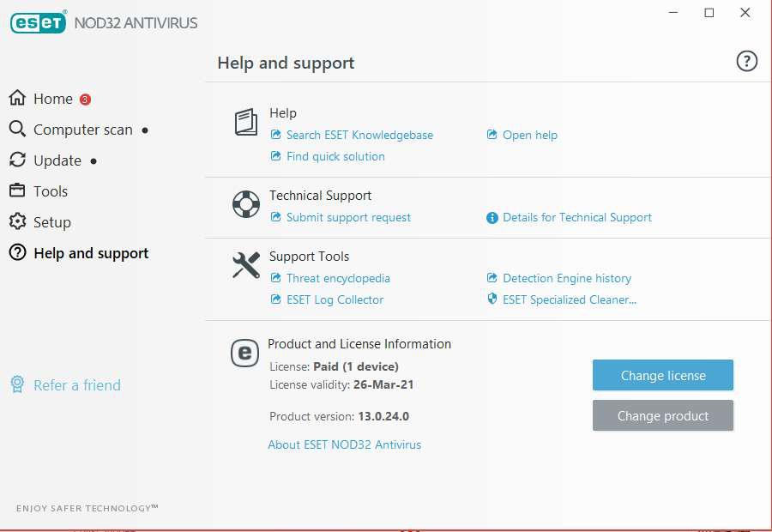Screen dimensions: 772x532
Task: Click the Support Tools section heading
Action: (x=309, y=257)
